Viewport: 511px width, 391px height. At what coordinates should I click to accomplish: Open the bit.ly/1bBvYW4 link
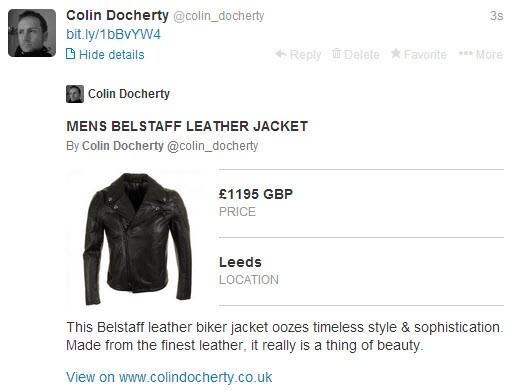point(113,34)
